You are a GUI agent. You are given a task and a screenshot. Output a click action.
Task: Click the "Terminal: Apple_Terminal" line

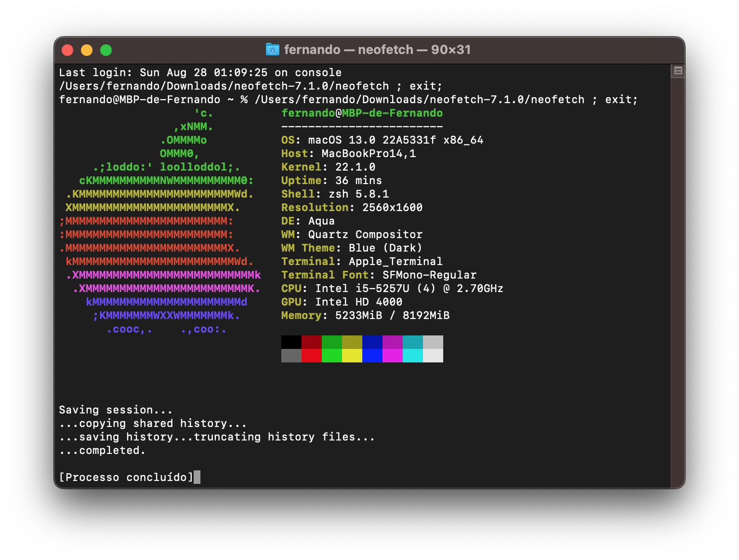pos(362,262)
